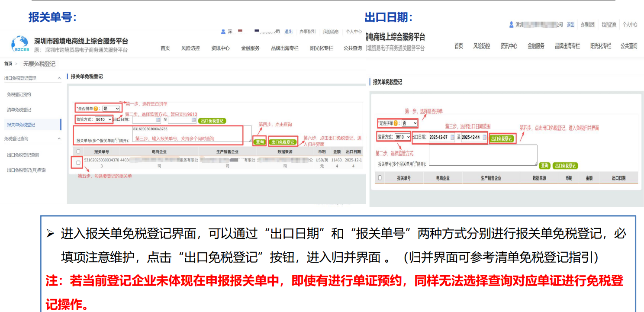Select 金融服务 in the navigation menu

point(250,48)
